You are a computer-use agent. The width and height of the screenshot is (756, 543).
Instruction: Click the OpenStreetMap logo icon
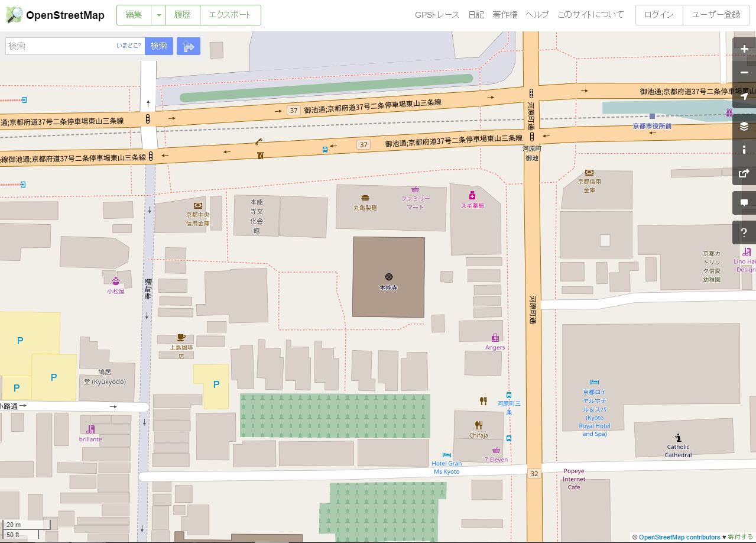[x=13, y=15]
